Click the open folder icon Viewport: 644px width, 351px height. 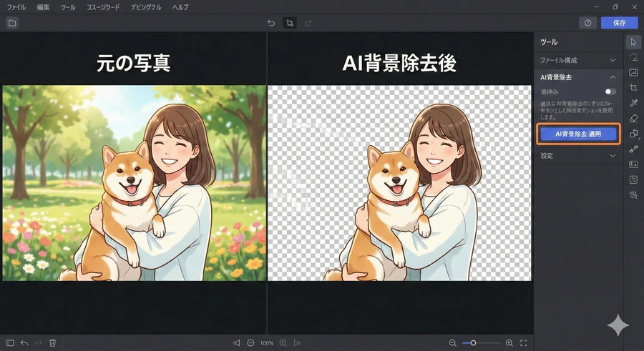11,23
